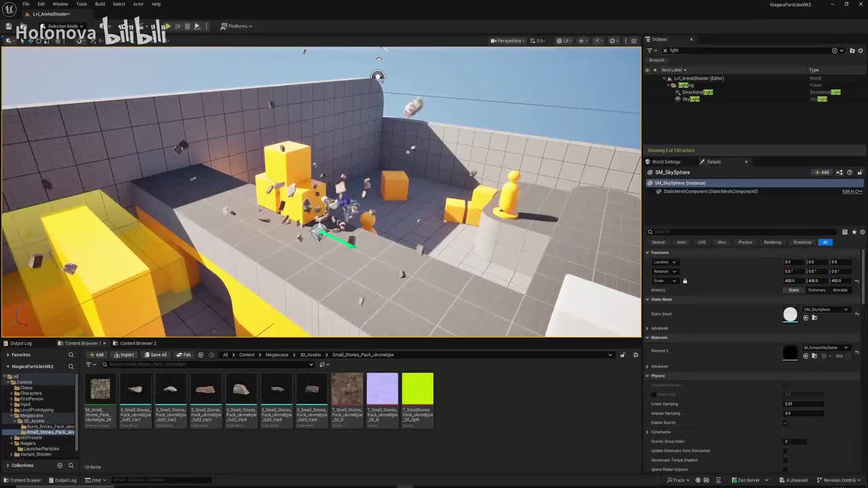Toggle visibility of outliner item eye
This screenshot has width=868, height=488.
647,70
